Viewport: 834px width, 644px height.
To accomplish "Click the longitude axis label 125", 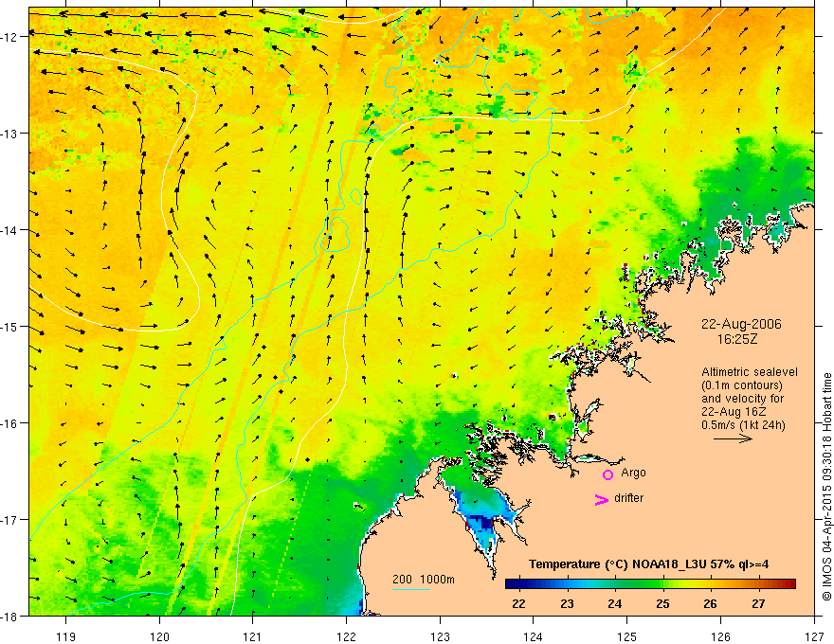I will [x=627, y=636].
